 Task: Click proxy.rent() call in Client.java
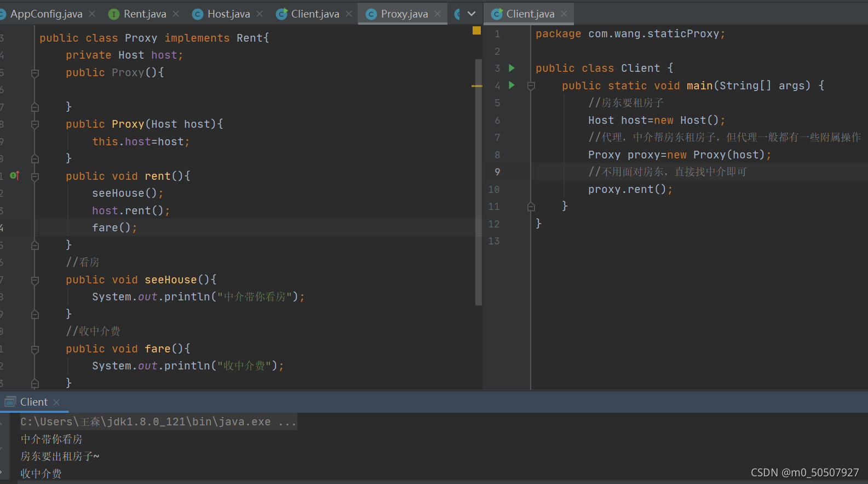coord(630,189)
